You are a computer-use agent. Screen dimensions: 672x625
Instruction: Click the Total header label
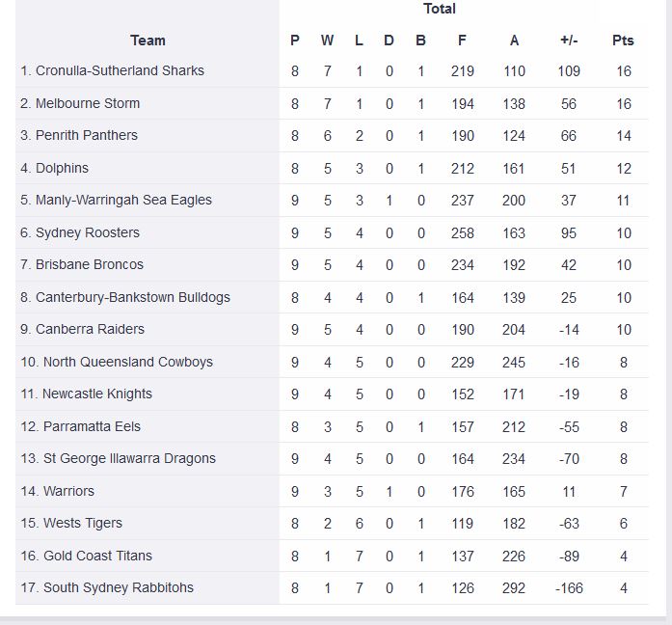click(x=440, y=9)
